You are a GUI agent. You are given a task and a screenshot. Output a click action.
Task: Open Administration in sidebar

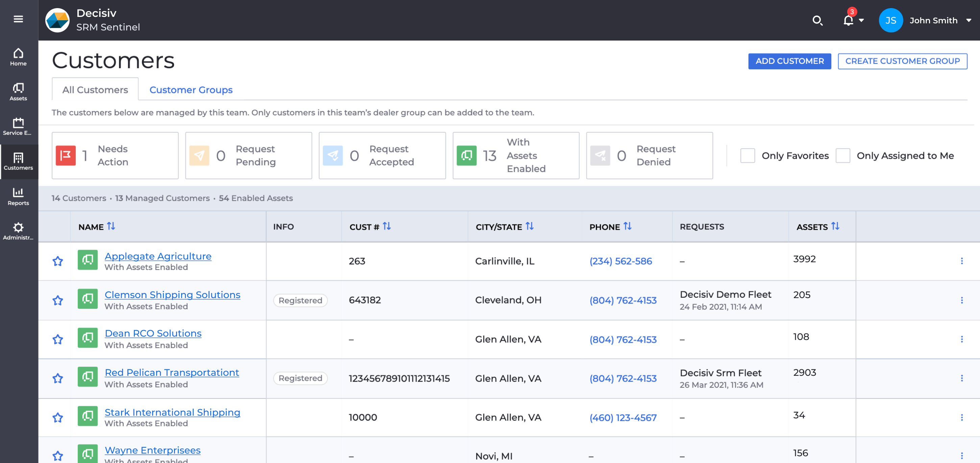tap(18, 231)
